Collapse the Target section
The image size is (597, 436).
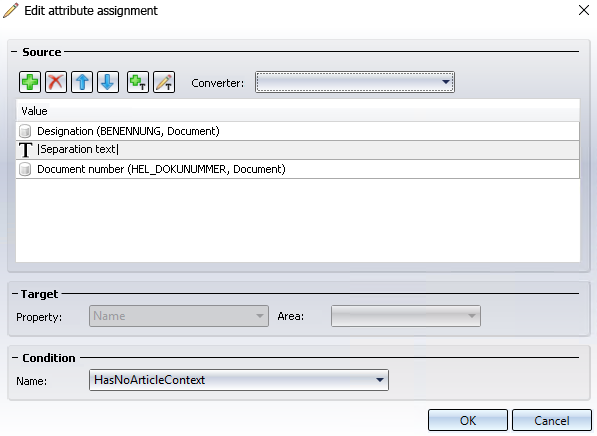[x=14, y=294]
